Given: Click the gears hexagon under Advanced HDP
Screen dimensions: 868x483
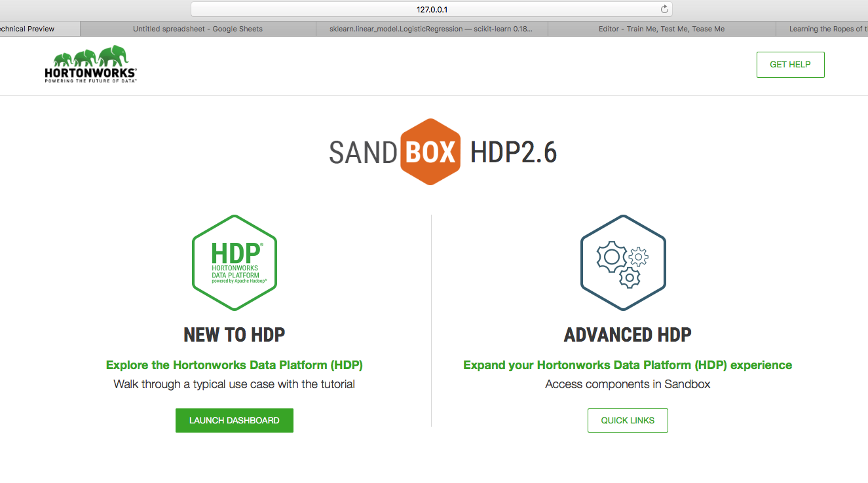Looking at the screenshot, I should [622, 262].
